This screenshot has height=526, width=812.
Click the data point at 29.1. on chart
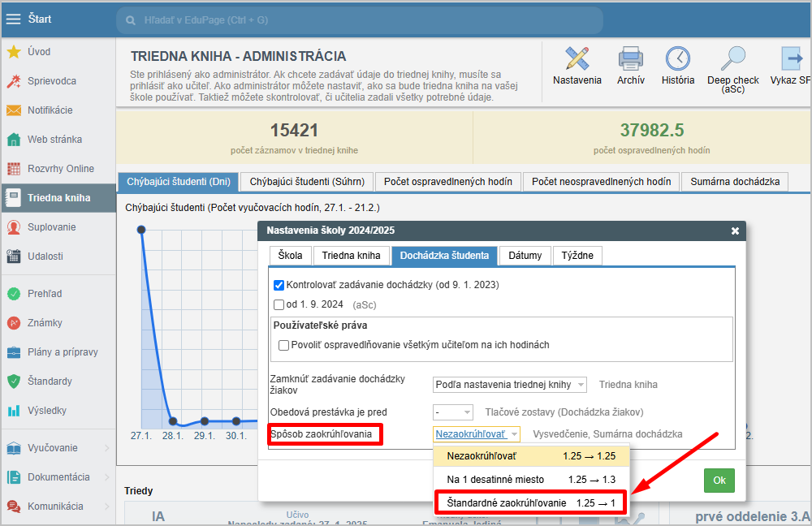[205, 421]
